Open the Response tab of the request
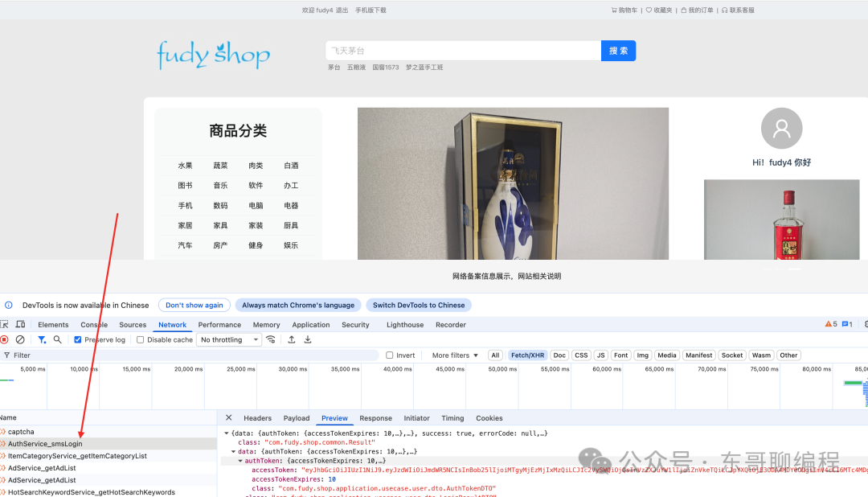This screenshot has height=497, width=868. pos(376,418)
